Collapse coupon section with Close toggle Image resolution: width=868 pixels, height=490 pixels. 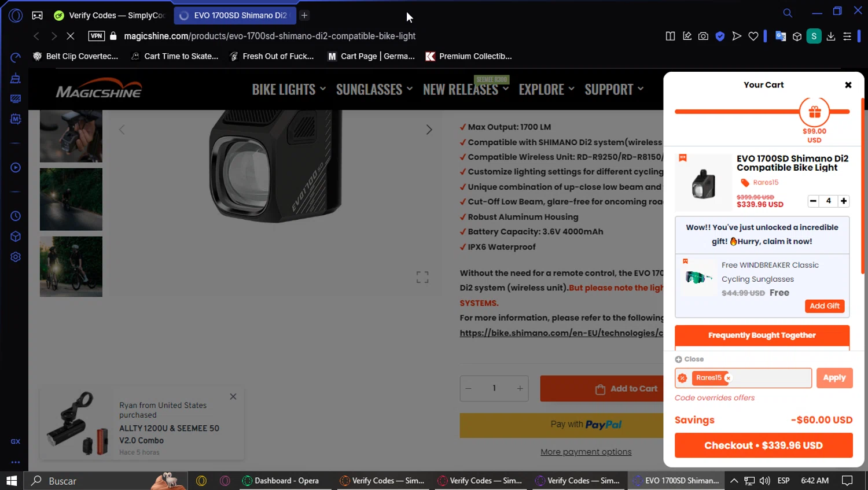689,359
